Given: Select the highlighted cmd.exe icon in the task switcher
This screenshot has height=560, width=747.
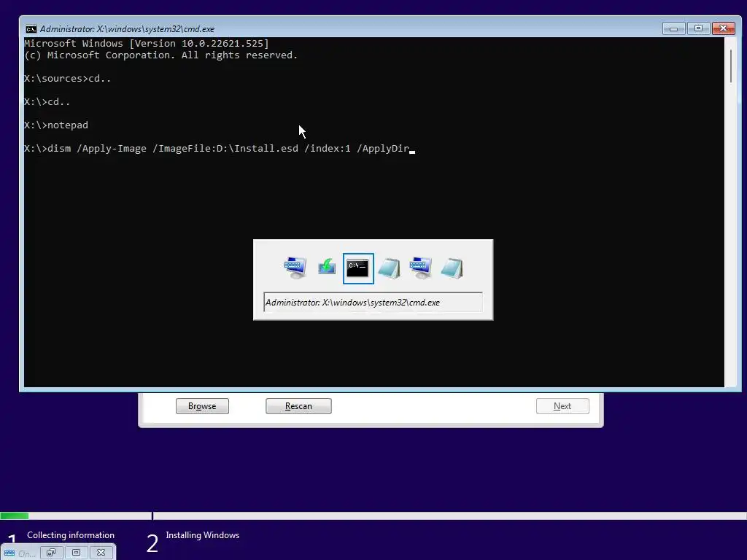Looking at the screenshot, I should point(358,268).
